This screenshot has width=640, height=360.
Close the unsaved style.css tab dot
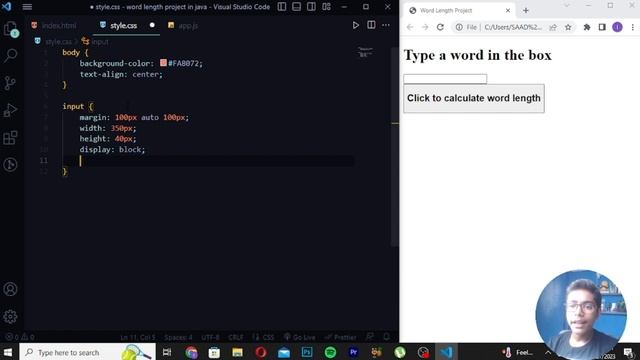[x=152, y=25]
